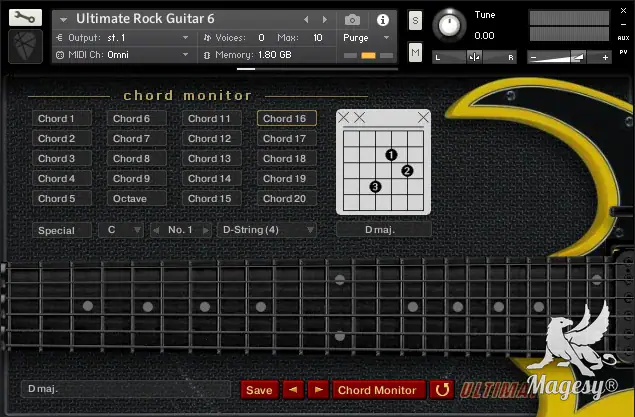Click the output icon beside Output
635x417 pixels.
coord(60,38)
